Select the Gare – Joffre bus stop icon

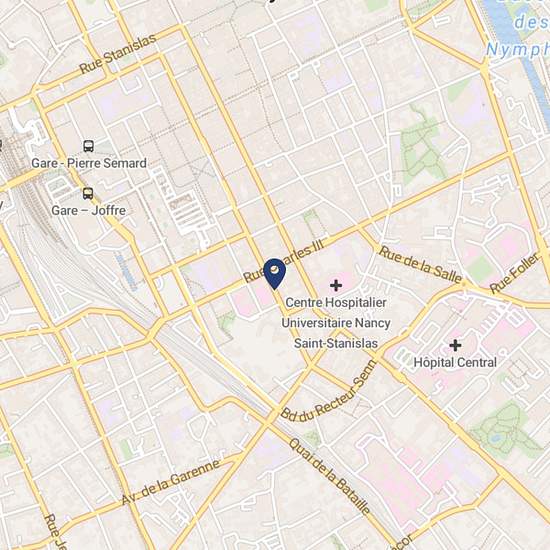tap(88, 193)
